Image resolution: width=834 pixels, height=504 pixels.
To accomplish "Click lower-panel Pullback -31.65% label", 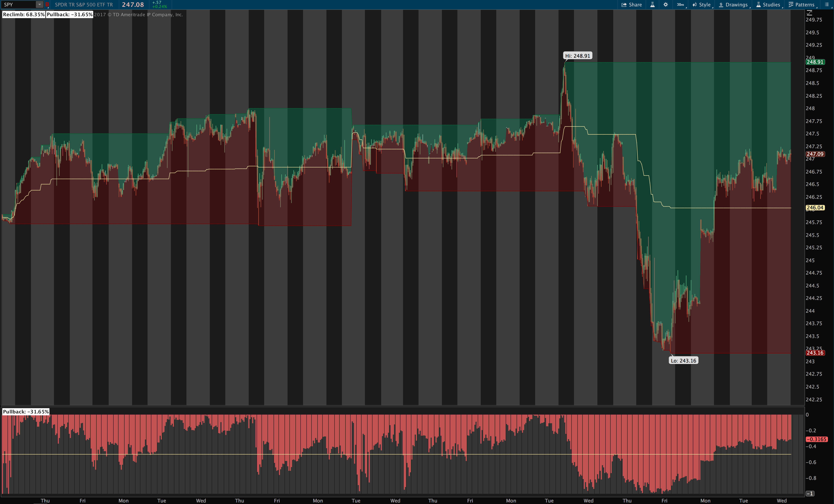I will [x=26, y=412].
